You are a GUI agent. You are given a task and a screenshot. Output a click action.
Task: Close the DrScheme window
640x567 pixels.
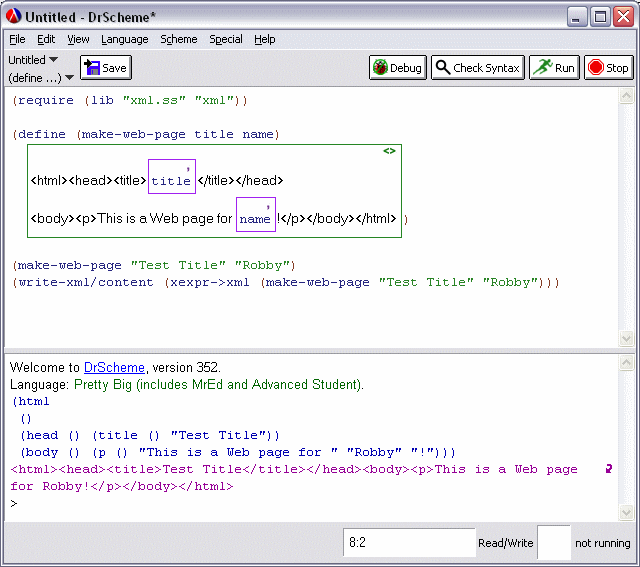(x=624, y=17)
